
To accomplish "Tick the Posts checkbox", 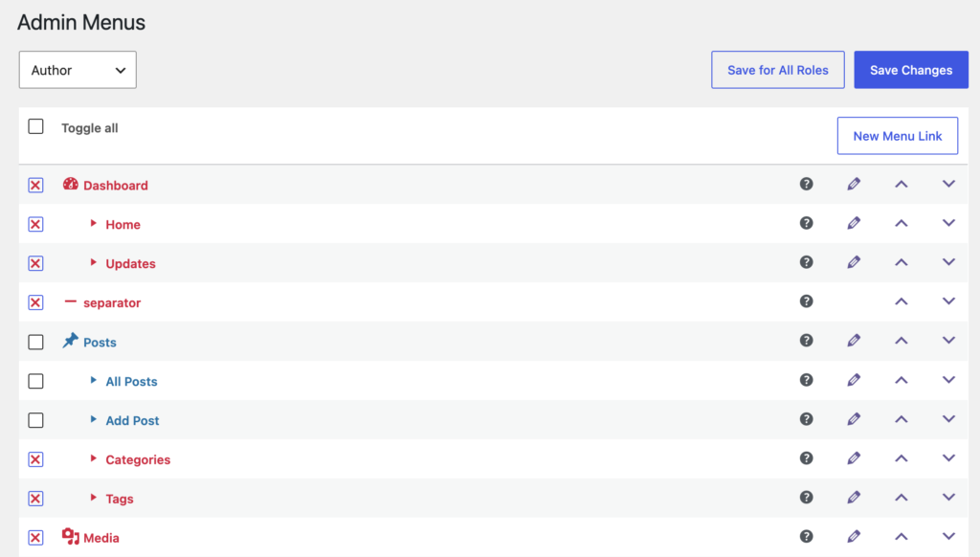I will (35, 342).
